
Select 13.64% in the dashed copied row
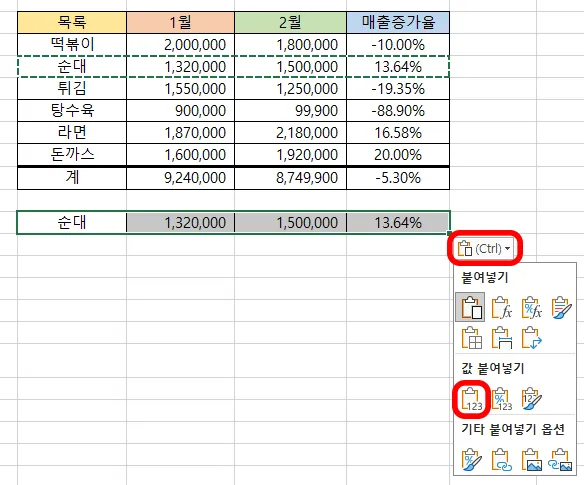tap(398, 67)
